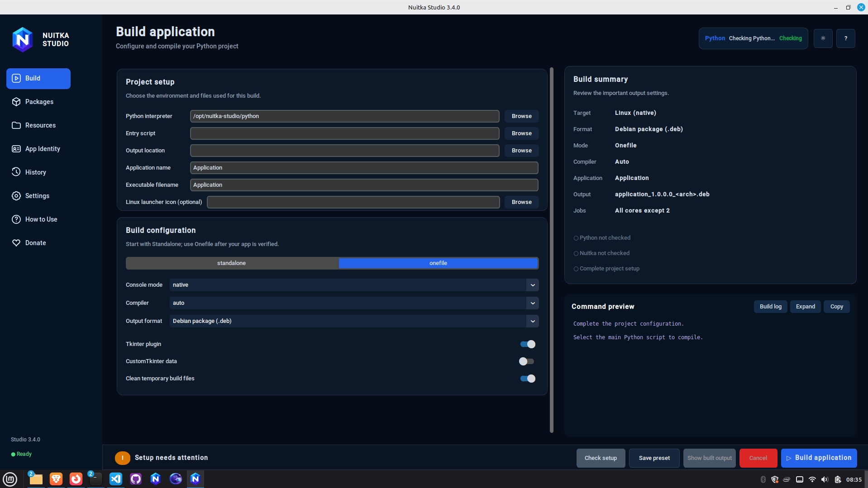The image size is (868, 488).
Task: Focus the Python interpreter path field
Action: 344,116
